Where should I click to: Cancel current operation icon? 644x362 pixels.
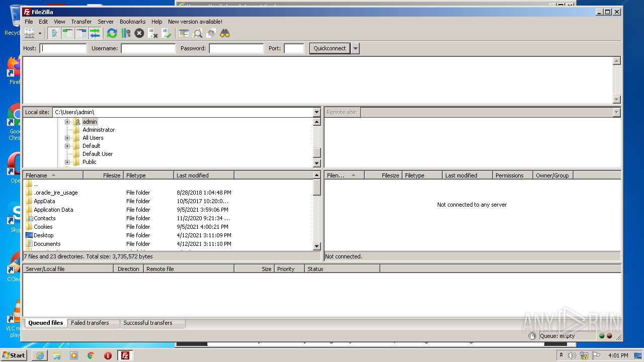click(139, 33)
